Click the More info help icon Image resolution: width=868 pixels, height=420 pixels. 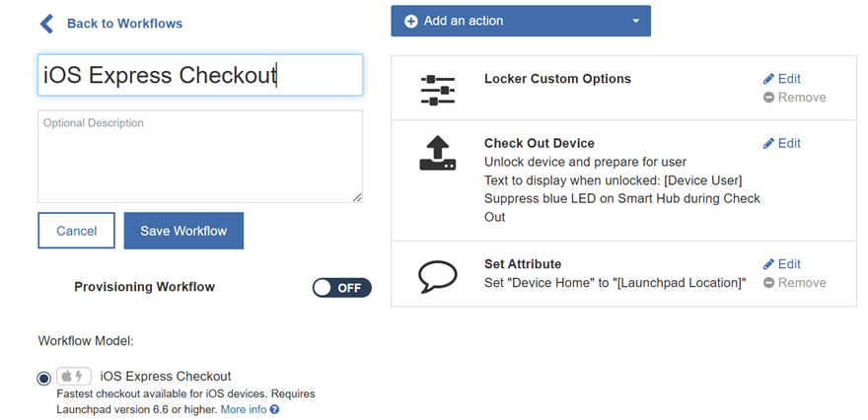275,409
